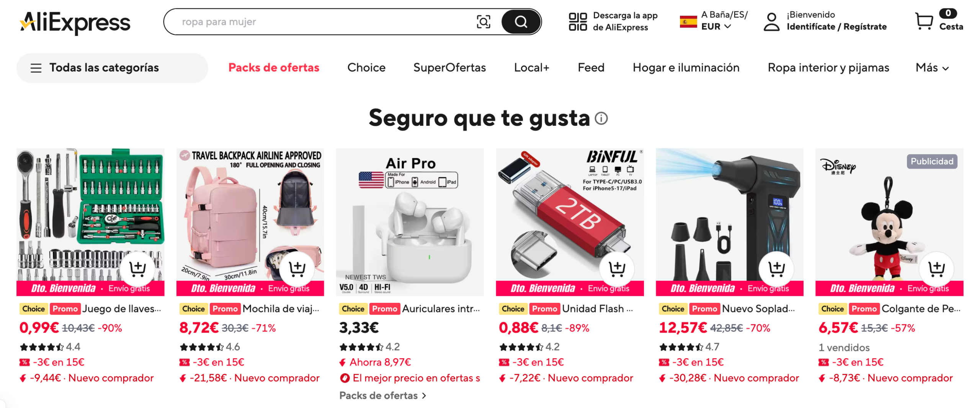The image size is (980, 408).
Task: Follow Packs de ofertas link under earbuds
Action: [x=382, y=395]
